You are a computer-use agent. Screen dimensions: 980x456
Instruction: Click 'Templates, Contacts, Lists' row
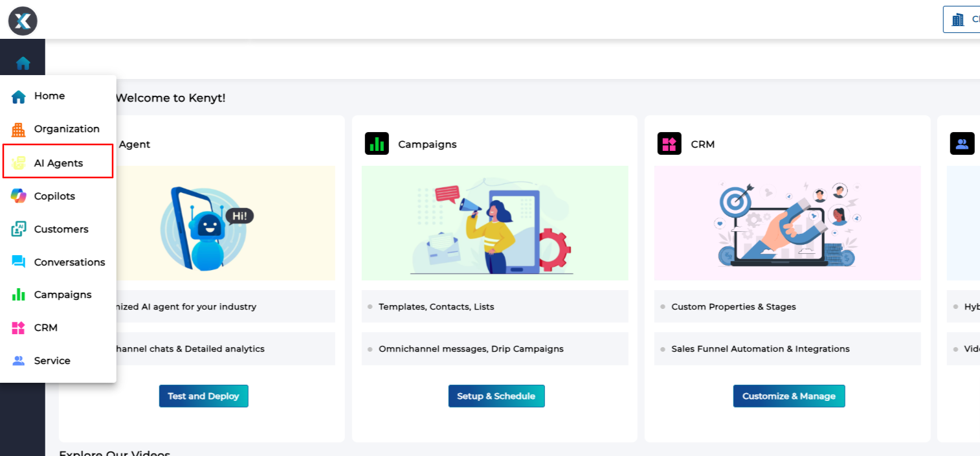(495, 306)
